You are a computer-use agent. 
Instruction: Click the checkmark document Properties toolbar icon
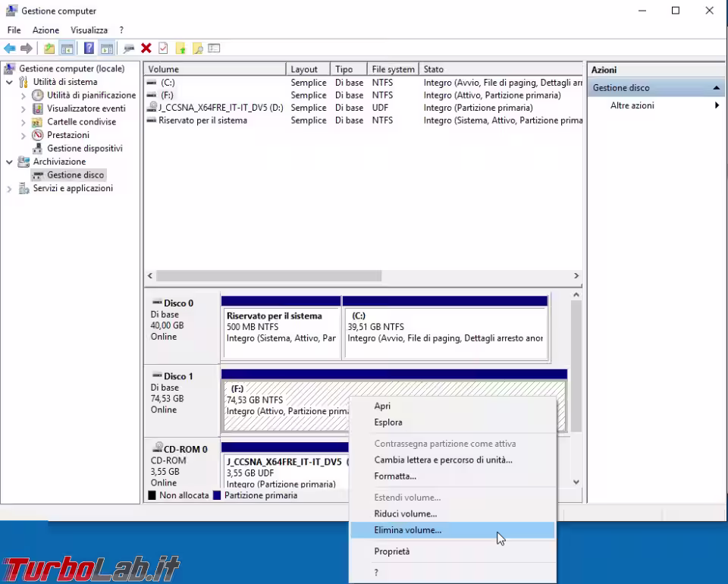click(x=163, y=49)
